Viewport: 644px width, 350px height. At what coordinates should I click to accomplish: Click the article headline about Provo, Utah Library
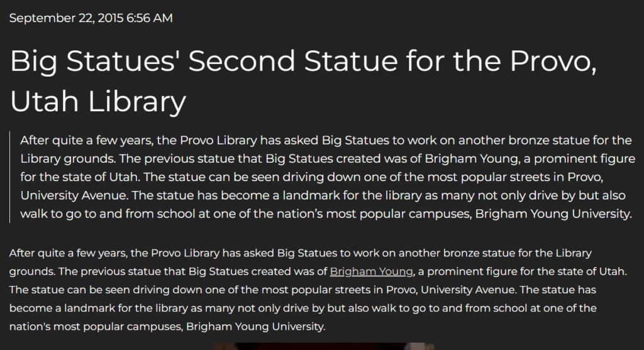coord(303,81)
